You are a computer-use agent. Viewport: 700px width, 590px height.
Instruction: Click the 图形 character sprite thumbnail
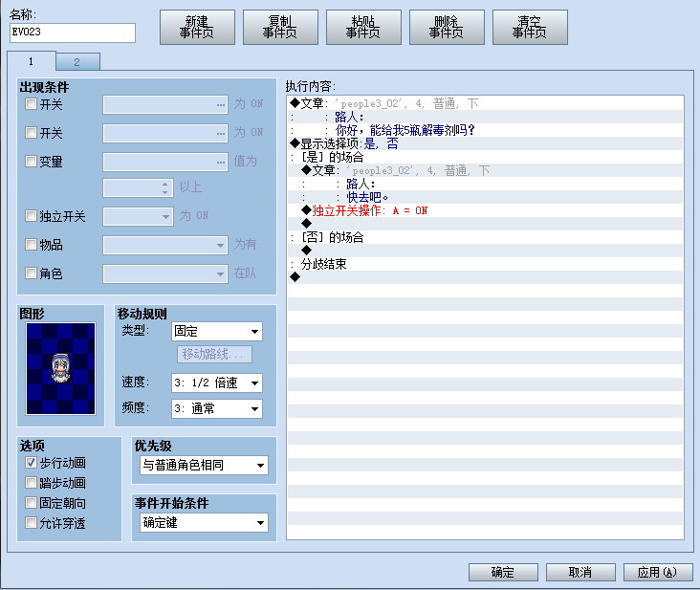pos(60,369)
